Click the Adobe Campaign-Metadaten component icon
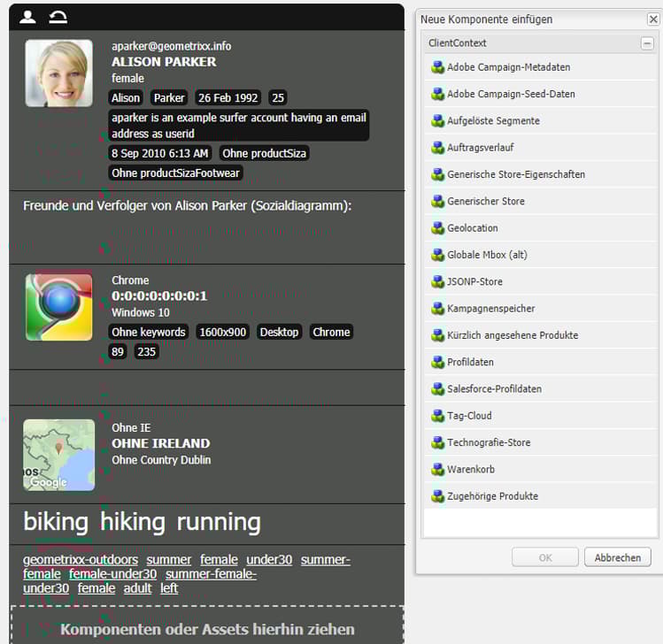This screenshot has width=663, height=644. [x=437, y=67]
